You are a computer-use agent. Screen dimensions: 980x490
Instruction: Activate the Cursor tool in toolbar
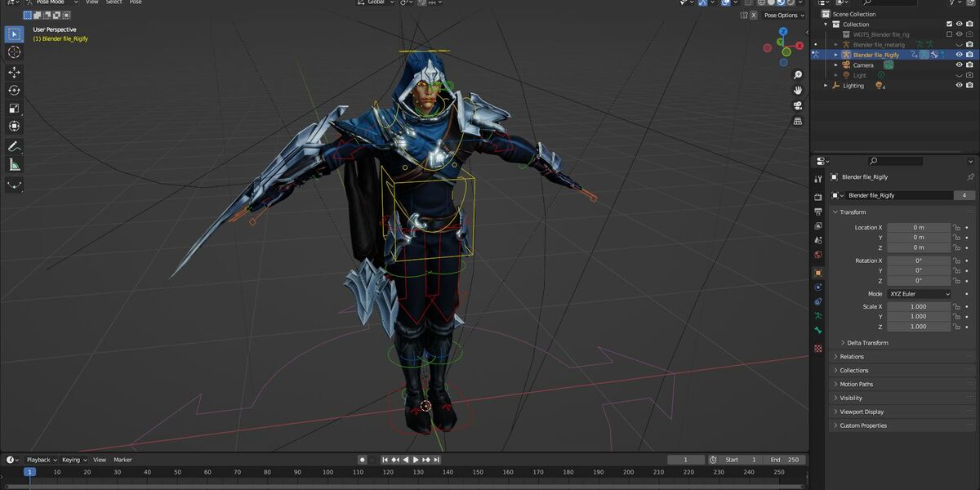click(x=14, y=52)
